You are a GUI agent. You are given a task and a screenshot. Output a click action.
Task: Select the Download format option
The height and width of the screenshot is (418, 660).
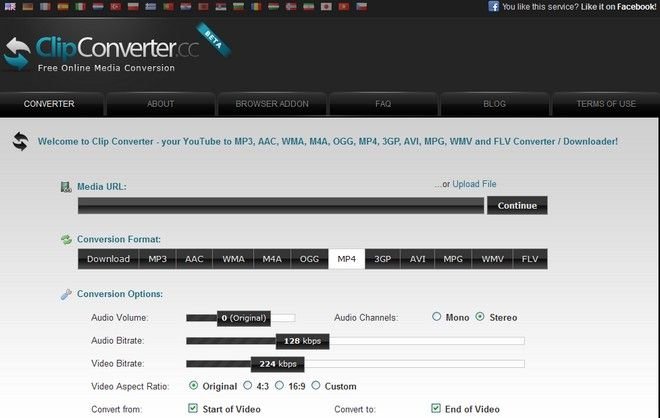pyautogui.click(x=108, y=259)
